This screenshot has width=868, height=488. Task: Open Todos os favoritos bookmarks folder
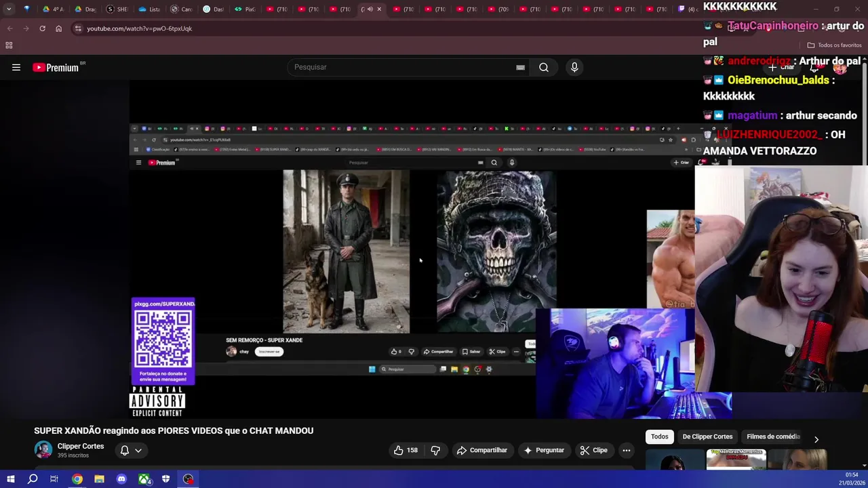pos(834,45)
